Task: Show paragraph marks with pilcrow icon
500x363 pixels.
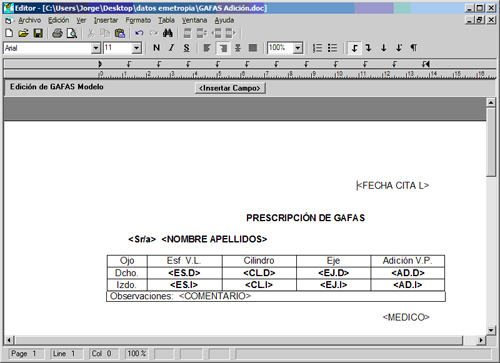Action: pos(414,48)
